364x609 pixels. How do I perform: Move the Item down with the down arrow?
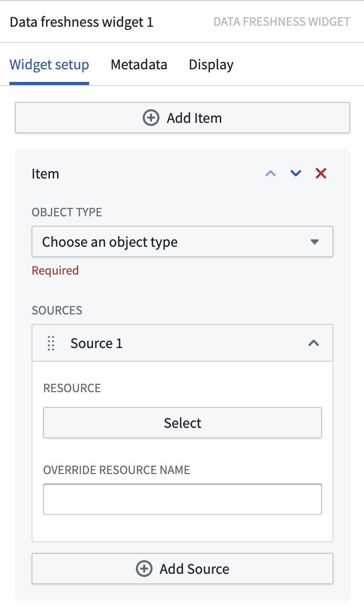(x=296, y=174)
